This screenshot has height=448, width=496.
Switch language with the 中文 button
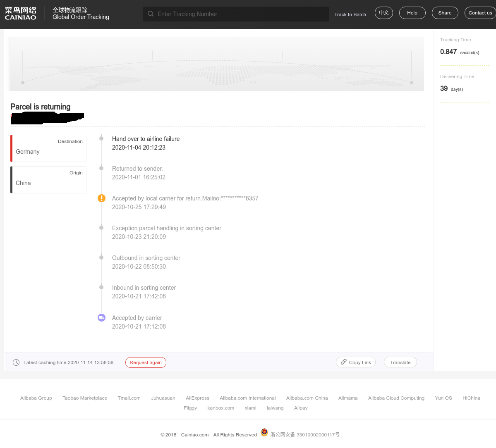point(383,13)
